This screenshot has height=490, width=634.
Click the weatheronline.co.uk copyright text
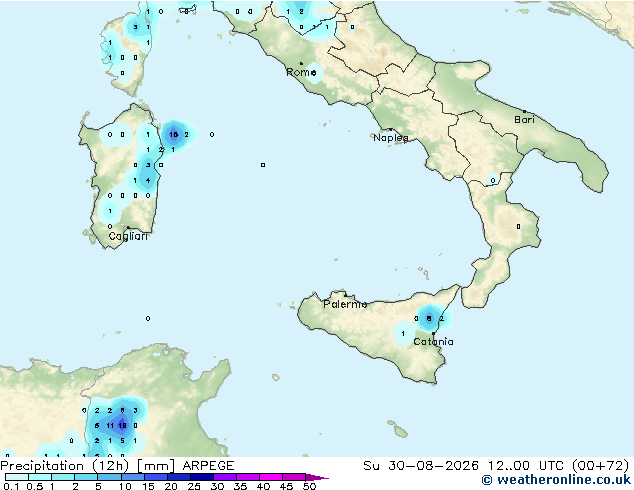pos(556,480)
